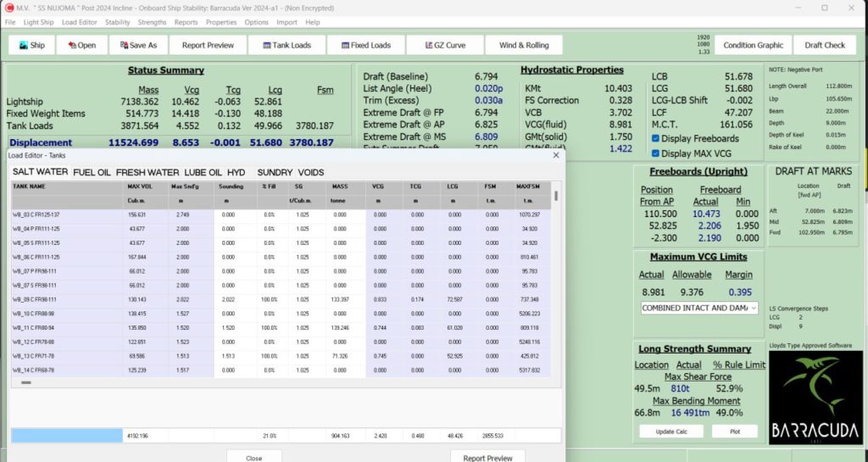The image size is (868, 462).
Task: Click Sounding cell for WB_03 C FR125-137
Action: click(236, 214)
